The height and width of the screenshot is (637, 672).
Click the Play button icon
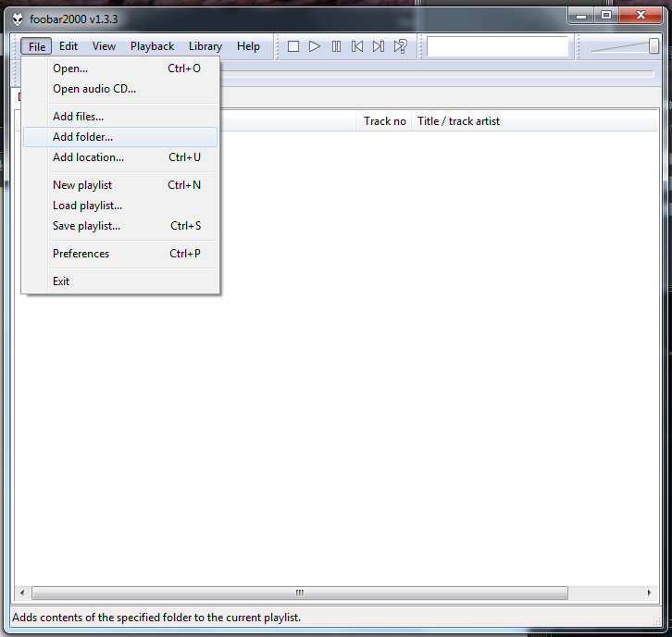(x=315, y=46)
